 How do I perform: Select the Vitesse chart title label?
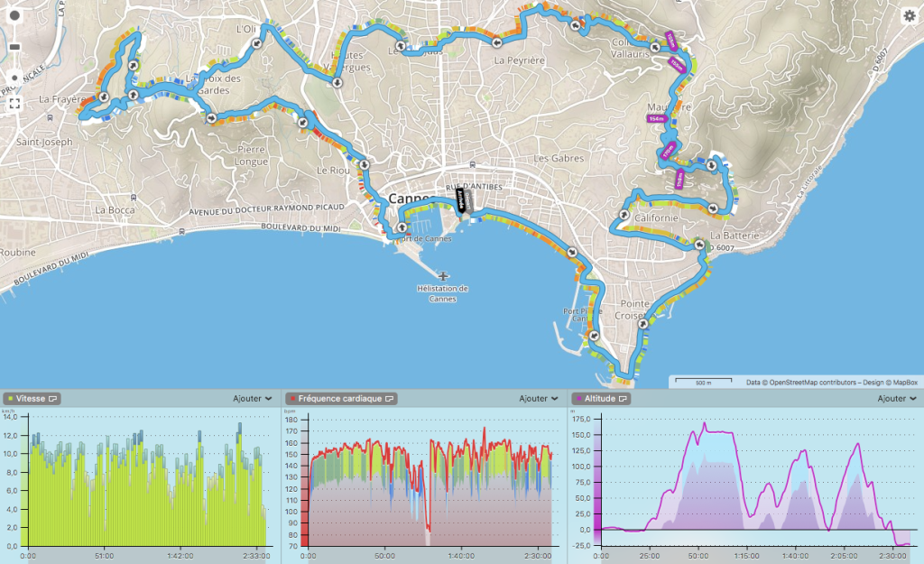pos(31,398)
